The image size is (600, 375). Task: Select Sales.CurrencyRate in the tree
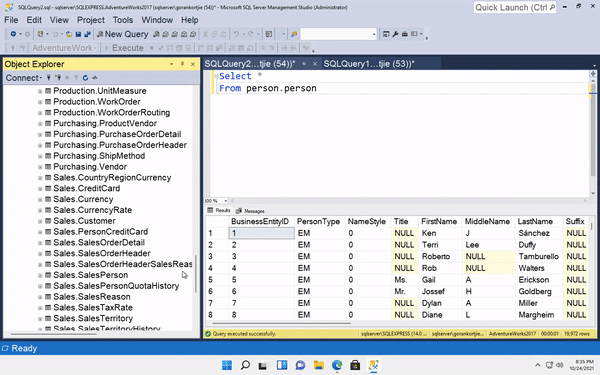[93, 210]
